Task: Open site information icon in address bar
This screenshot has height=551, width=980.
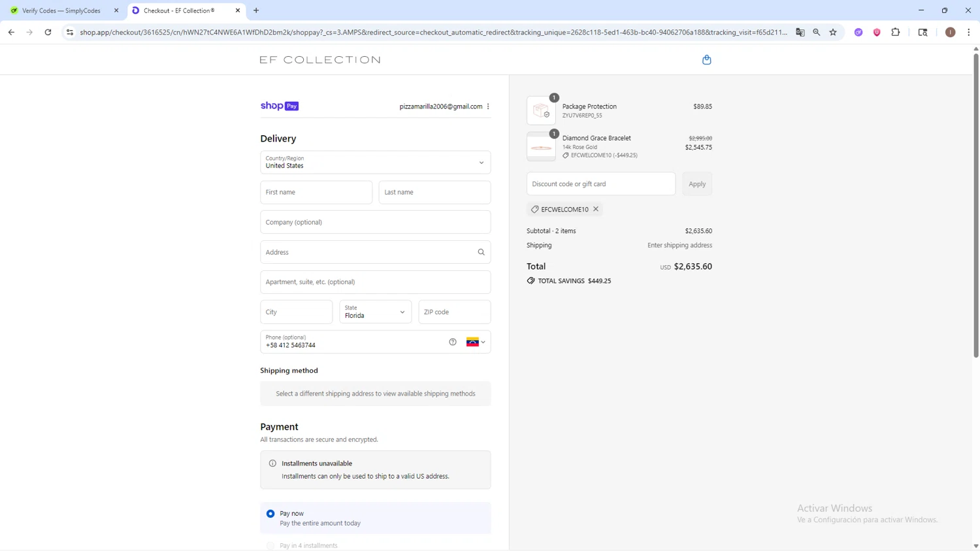Action: pyautogui.click(x=70, y=32)
